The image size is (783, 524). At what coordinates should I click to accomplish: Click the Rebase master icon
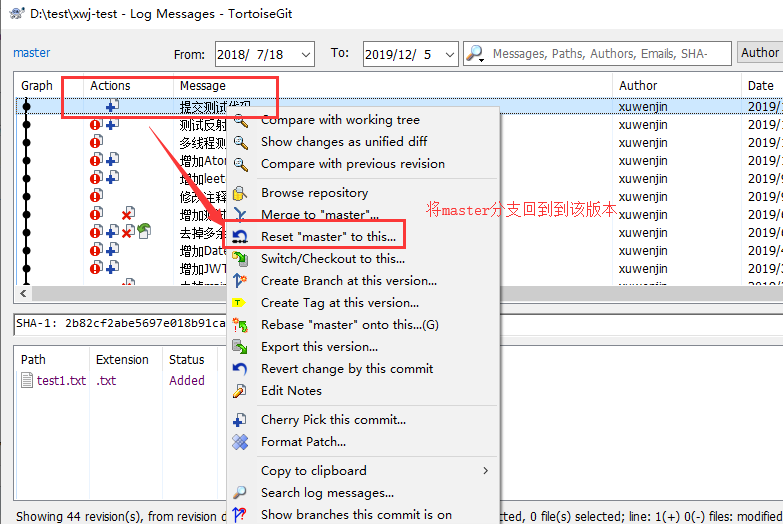tap(240, 325)
